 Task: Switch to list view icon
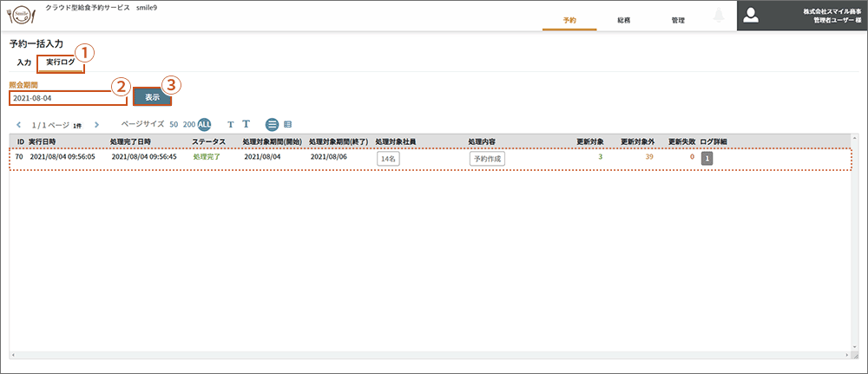(272, 124)
